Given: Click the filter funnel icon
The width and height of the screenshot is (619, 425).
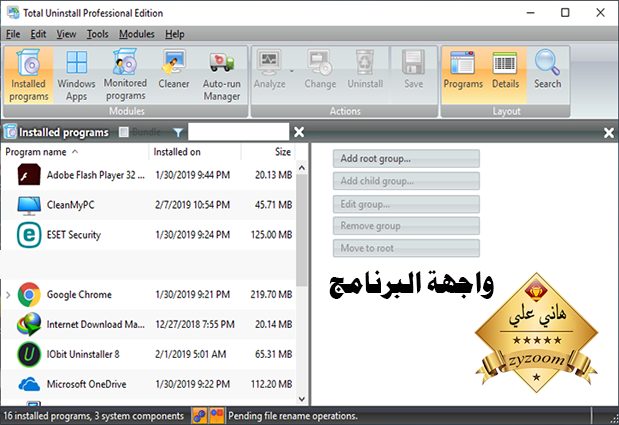Looking at the screenshot, I should pyautogui.click(x=178, y=132).
